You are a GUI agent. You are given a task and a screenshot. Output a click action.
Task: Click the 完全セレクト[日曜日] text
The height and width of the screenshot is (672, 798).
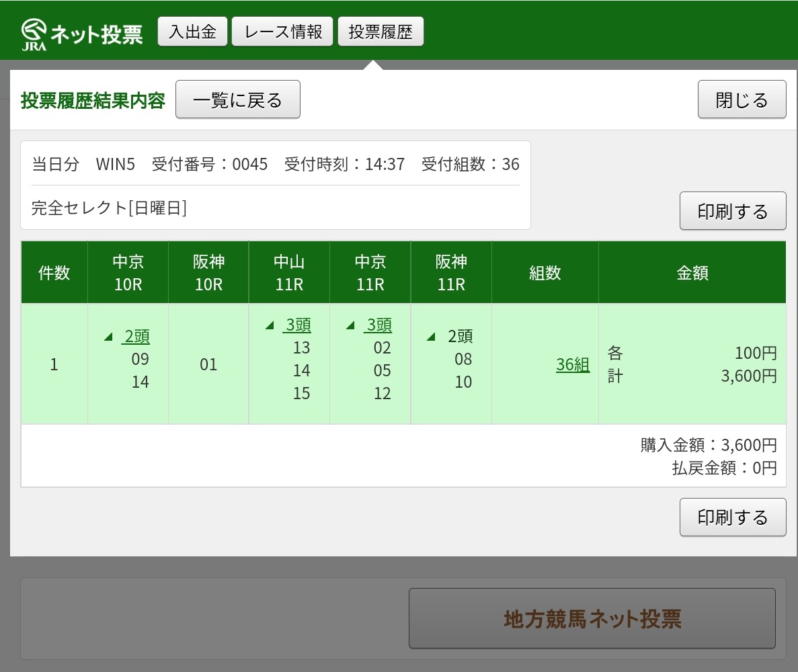click(110, 208)
